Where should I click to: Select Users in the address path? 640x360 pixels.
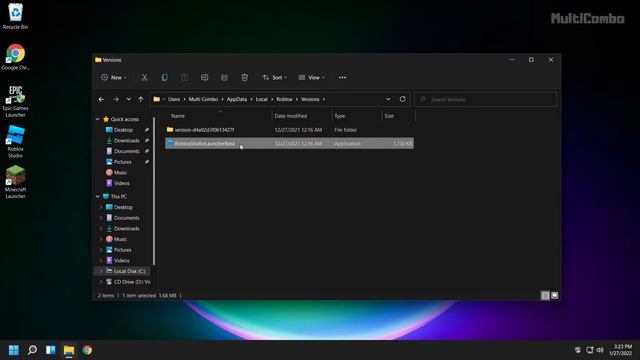(174, 99)
